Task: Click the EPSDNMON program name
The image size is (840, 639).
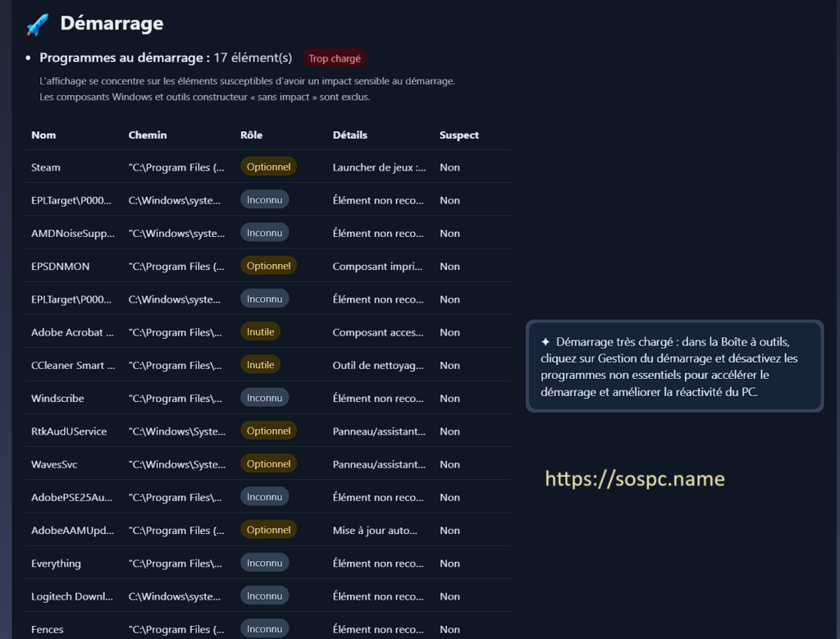Action: click(x=60, y=267)
